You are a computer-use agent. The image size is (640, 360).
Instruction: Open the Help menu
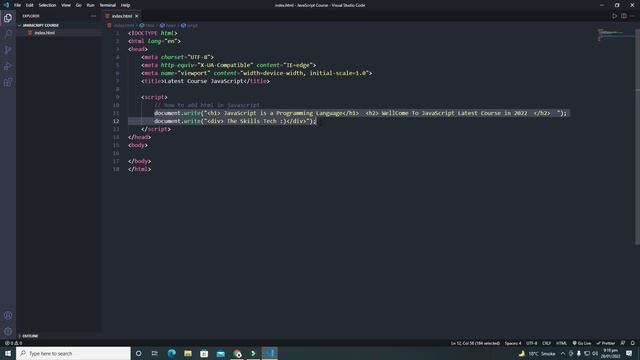125,5
